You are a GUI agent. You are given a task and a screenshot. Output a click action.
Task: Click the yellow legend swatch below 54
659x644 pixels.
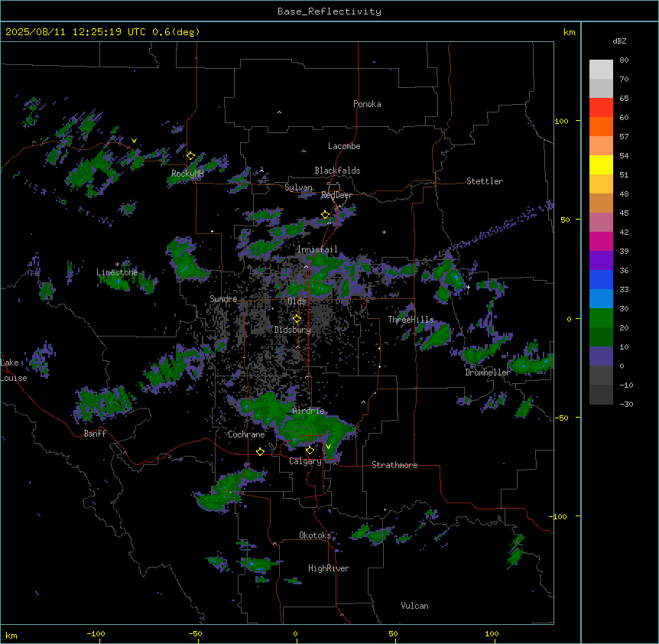[x=601, y=164]
